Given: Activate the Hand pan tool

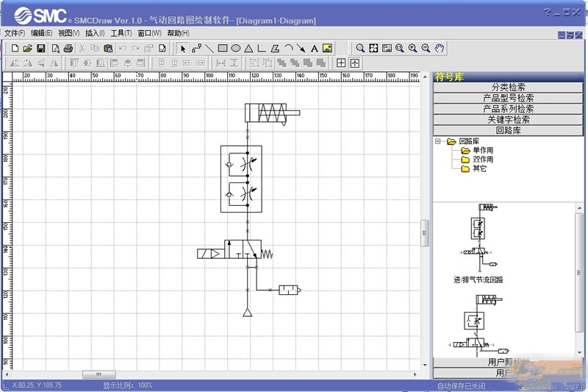Looking at the screenshot, I should 440,48.
